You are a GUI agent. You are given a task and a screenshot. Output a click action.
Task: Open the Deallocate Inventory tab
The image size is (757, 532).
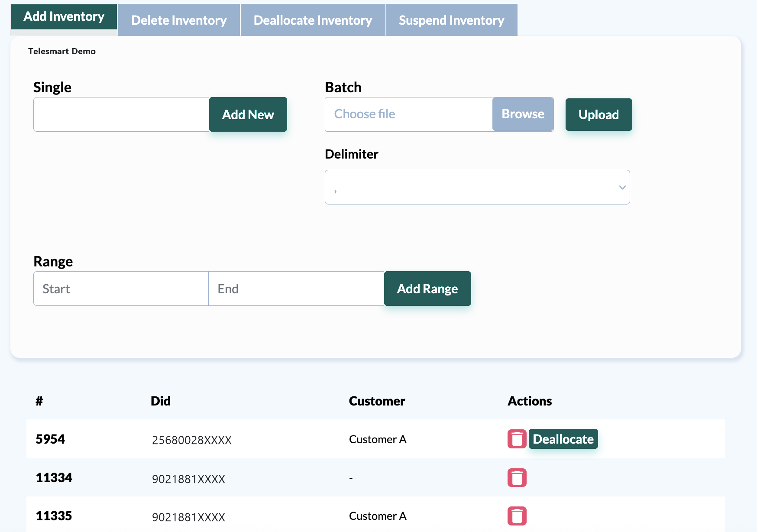coord(313,20)
